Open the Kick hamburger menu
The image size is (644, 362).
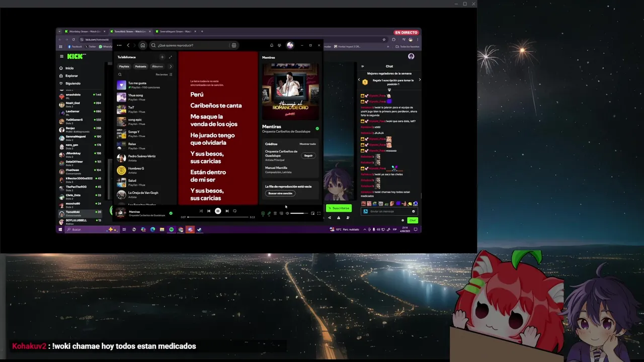pos(61,56)
